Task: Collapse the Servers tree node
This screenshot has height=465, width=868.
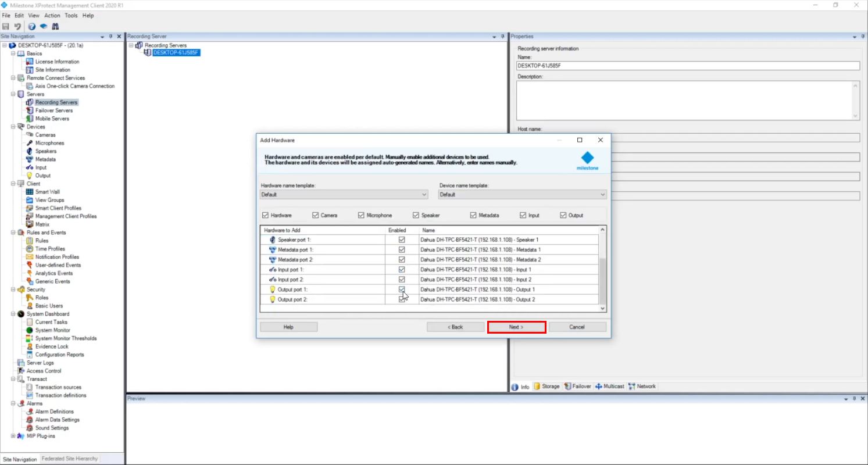Action: [x=13, y=94]
